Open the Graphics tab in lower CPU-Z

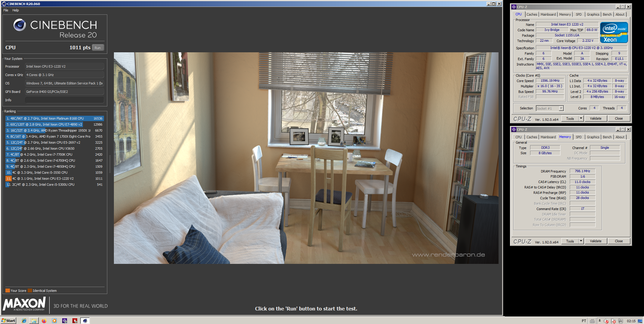[593, 137]
